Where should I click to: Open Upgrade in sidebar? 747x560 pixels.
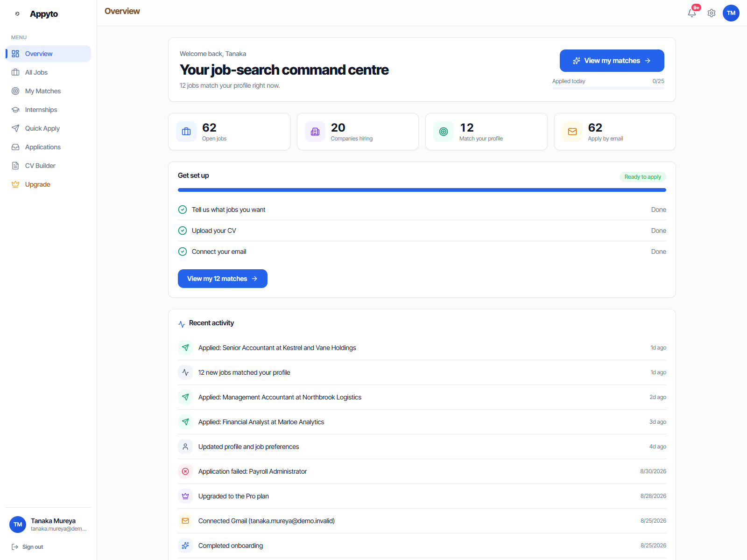point(48,184)
